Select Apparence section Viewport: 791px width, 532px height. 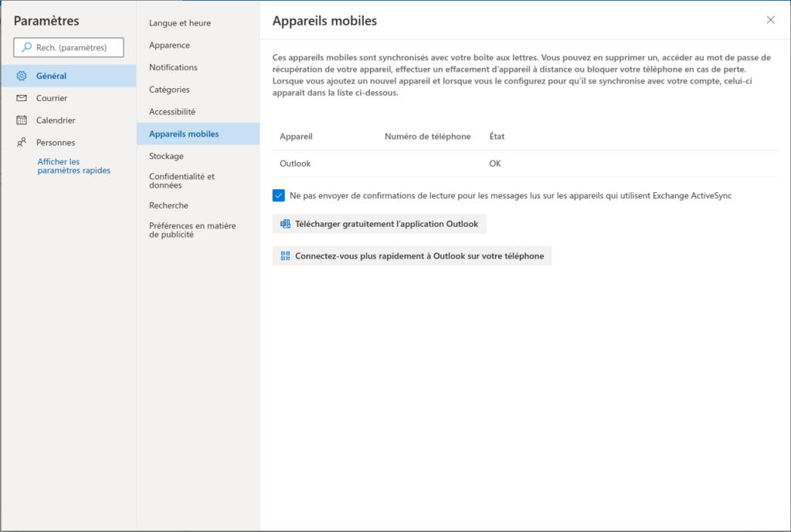(x=199, y=46)
